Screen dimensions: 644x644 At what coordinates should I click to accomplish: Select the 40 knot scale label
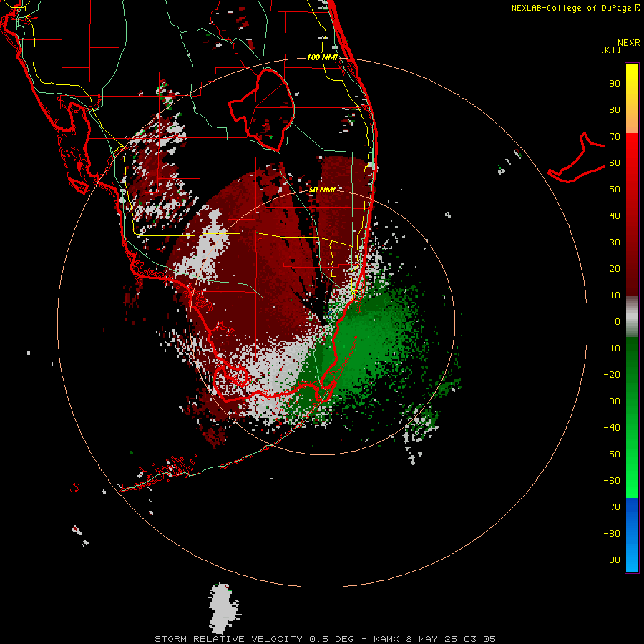pyautogui.click(x=615, y=216)
